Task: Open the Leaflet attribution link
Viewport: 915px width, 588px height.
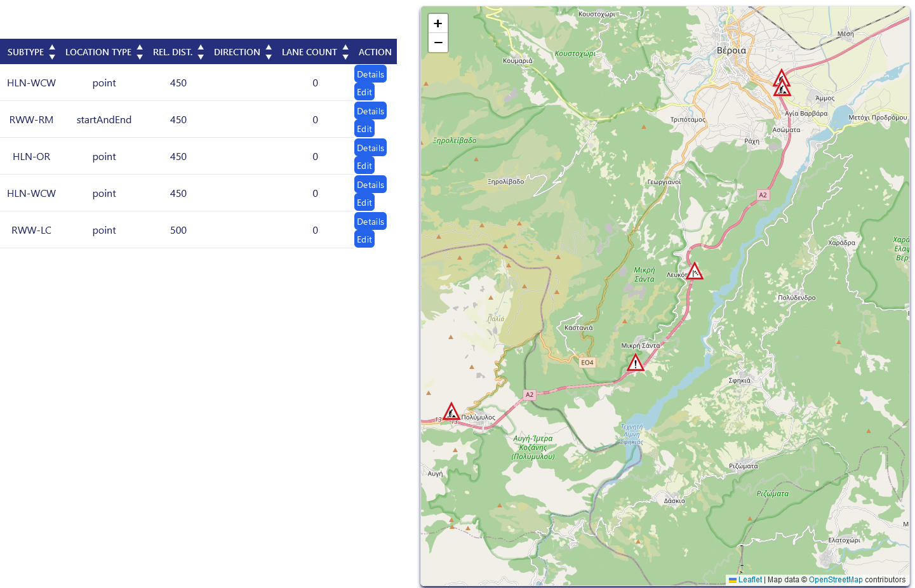Action: (749, 580)
